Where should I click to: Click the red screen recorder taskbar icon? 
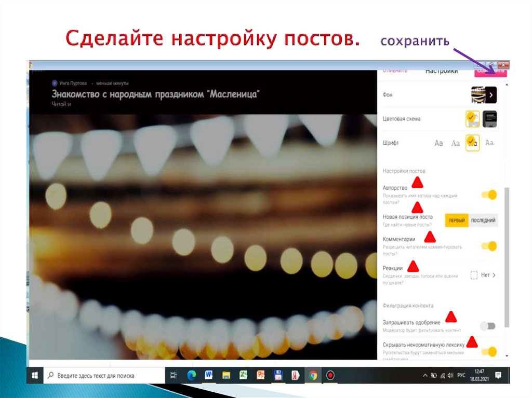click(330, 375)
